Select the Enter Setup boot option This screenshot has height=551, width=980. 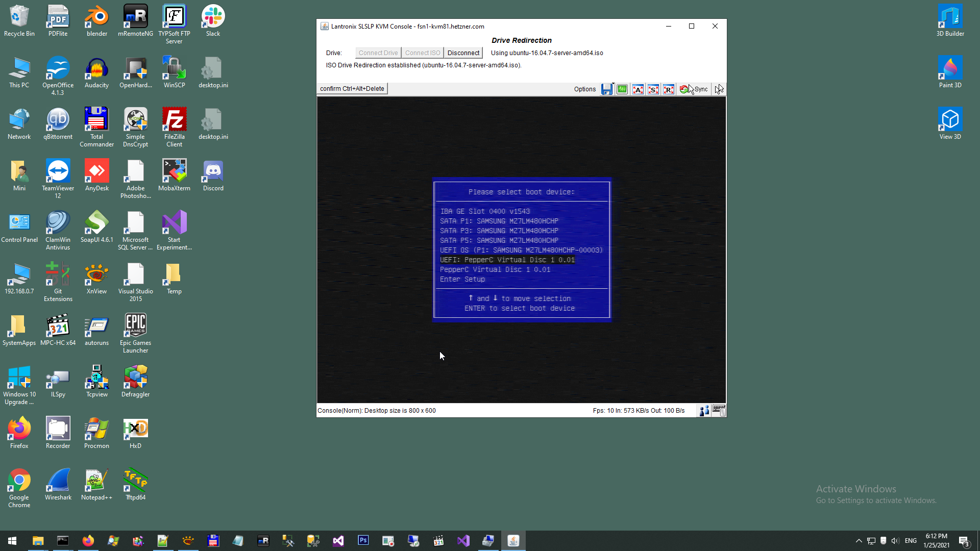[462, 279]
